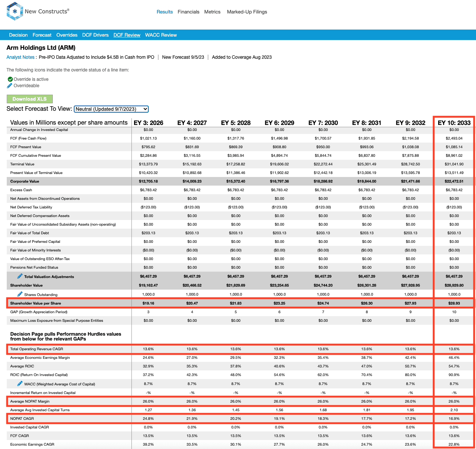Click the Download XLS button
This screenshot has height=449, width=476.
click(x=30, y=99)
